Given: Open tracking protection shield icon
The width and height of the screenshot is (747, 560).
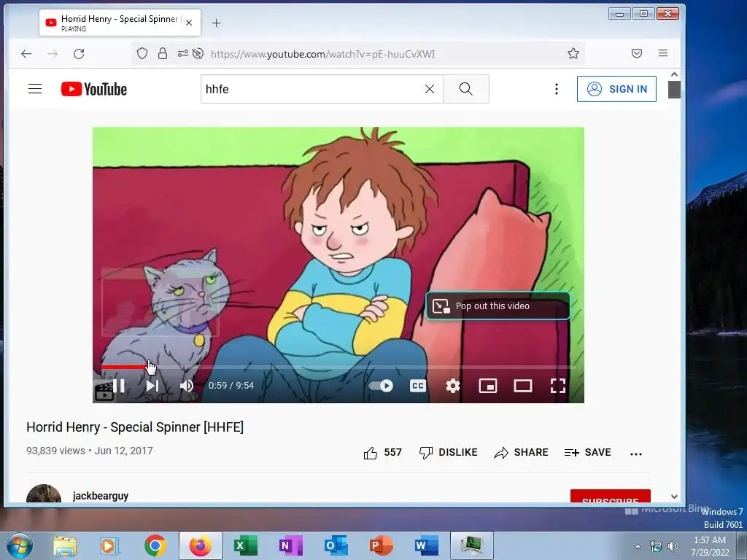Looking at the screenshot, I should click(142, 53).
